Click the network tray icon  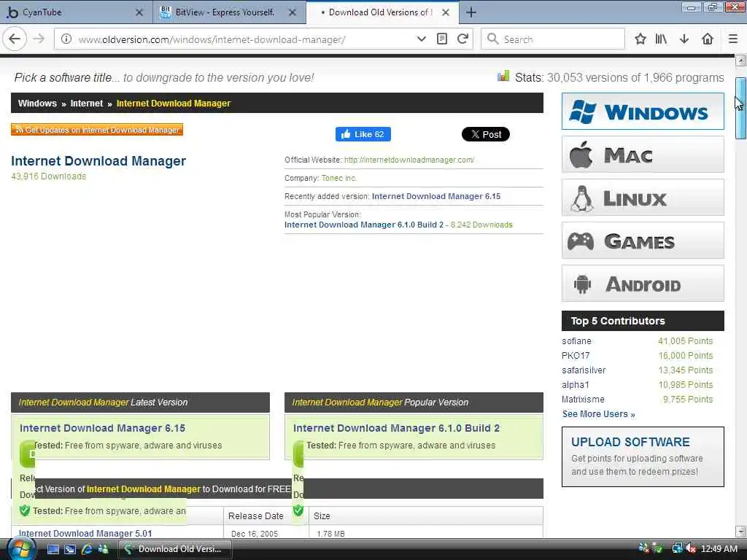pyautogui.click(x=677, y=548)
